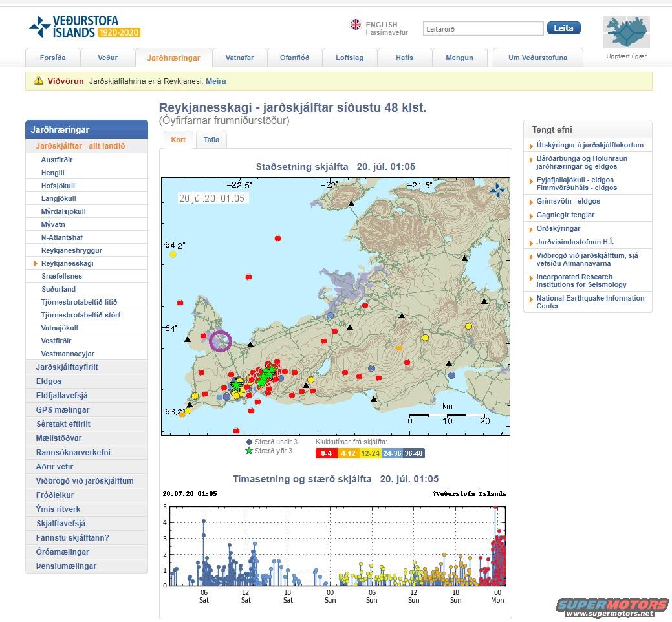Image resolution: width=672 pixels, height=622 pixels.
Task: Click the compass logo on the map
Action: point(497,190)
